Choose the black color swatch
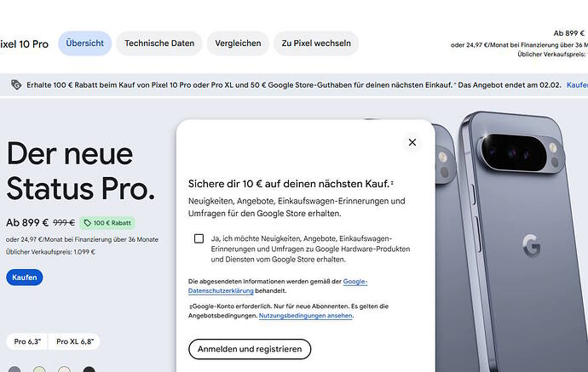588x372 pixels. [89, 369]
